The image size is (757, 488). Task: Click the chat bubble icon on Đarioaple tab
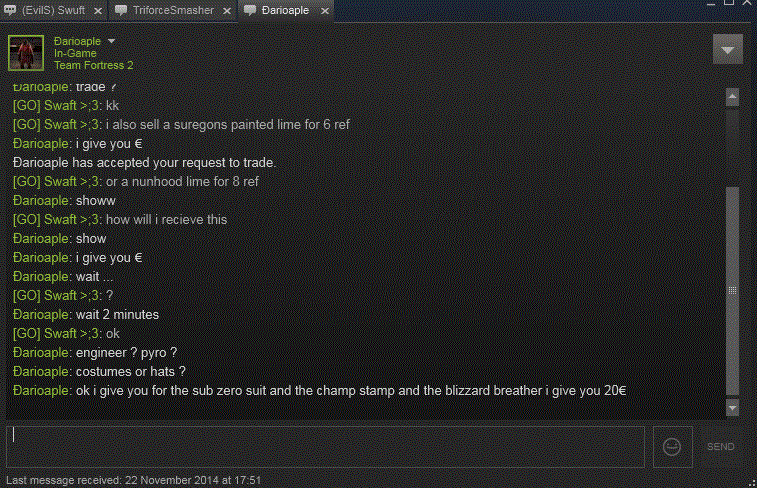tap(249, 10)
